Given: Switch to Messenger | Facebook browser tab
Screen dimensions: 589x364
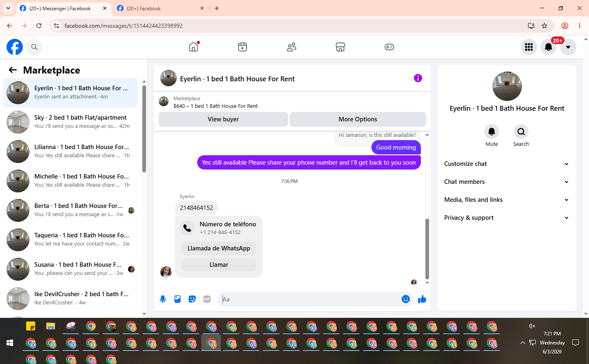Looking at the screenshot, I should [63, 9].
